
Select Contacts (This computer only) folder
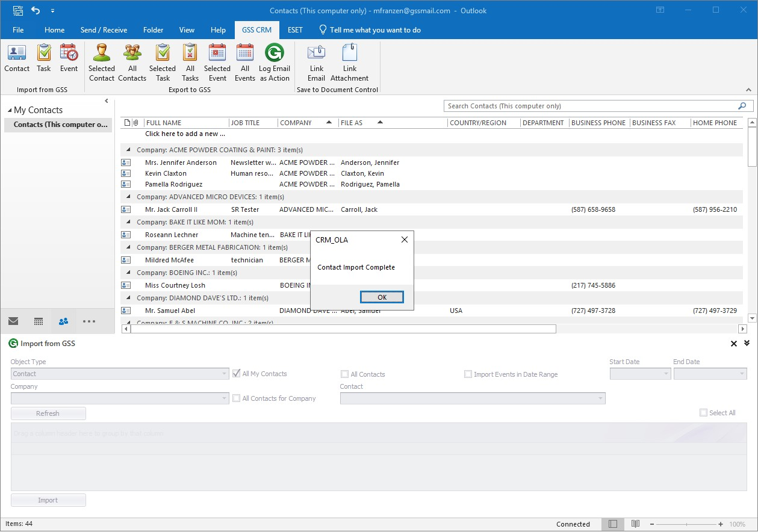point(58,125)
